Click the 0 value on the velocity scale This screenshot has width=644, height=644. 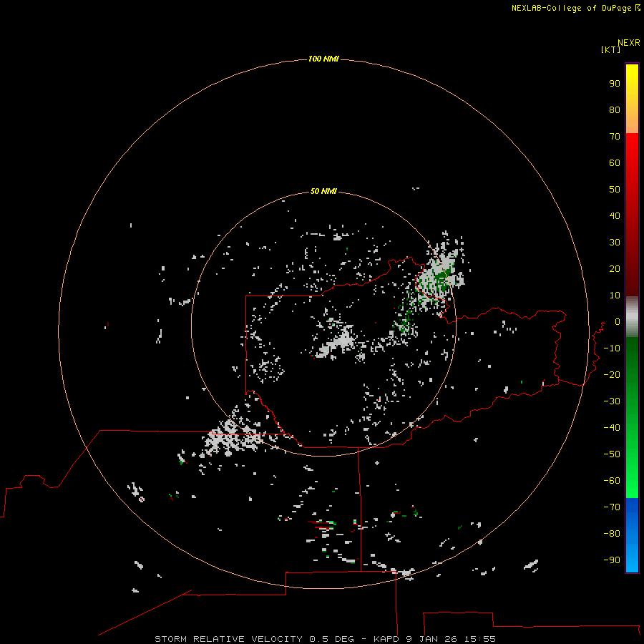[618, 321]
